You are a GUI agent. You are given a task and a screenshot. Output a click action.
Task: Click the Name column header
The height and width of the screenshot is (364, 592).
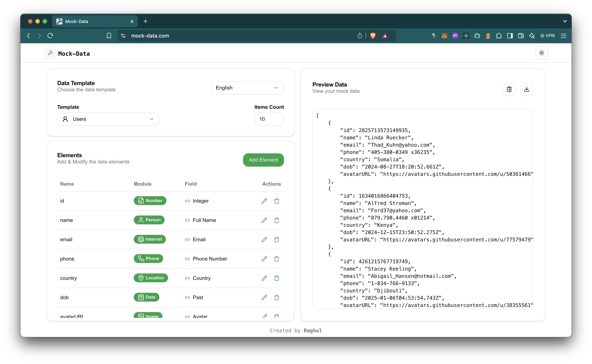click(x=67, y=184)
